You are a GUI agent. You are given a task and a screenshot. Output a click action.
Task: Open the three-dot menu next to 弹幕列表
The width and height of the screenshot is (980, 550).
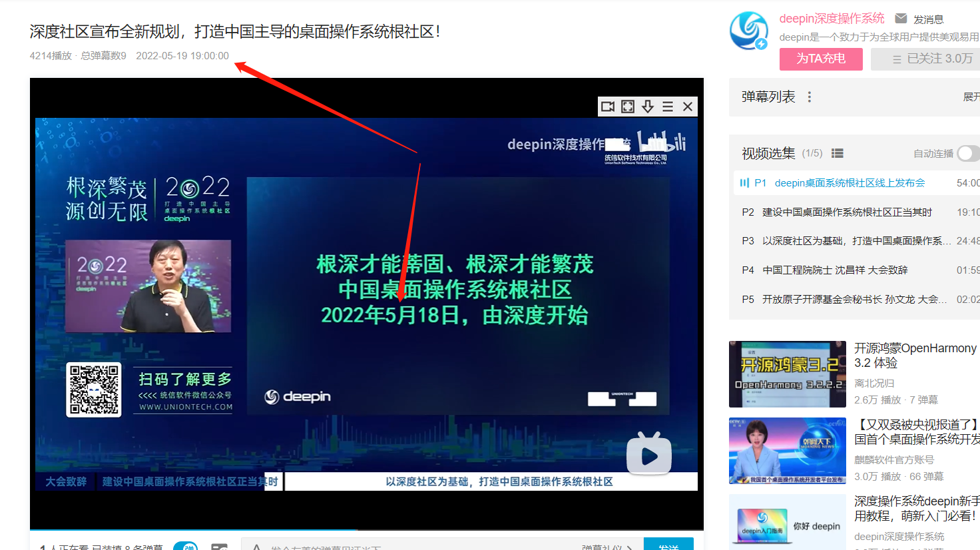(x=810, y=97)
